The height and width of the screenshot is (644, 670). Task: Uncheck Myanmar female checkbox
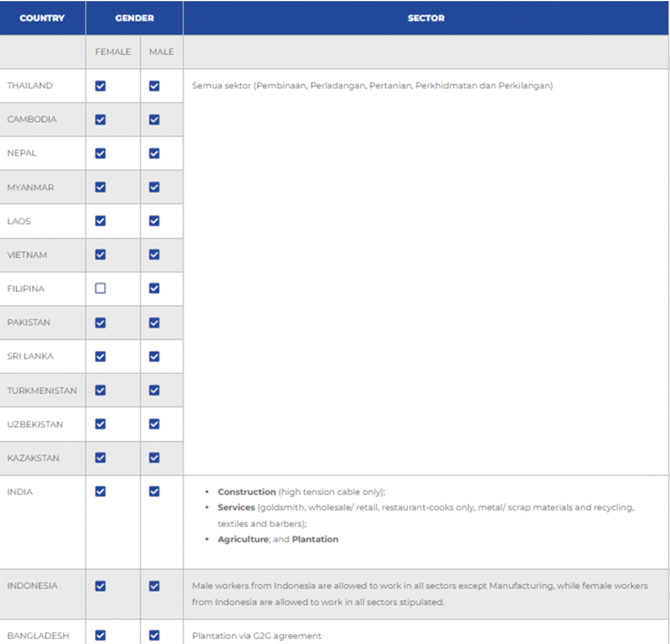(x=100, y=187)
